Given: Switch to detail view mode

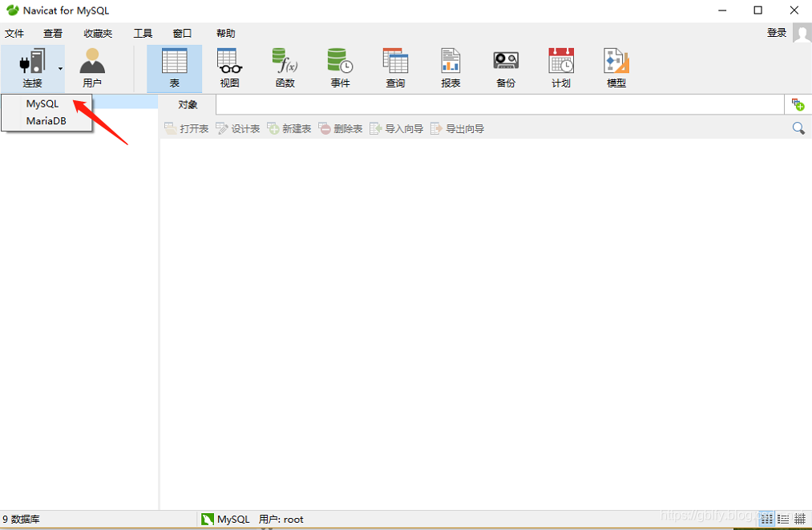Looking at the screenshot, I should pyautogui.click(x=800, y=519).
